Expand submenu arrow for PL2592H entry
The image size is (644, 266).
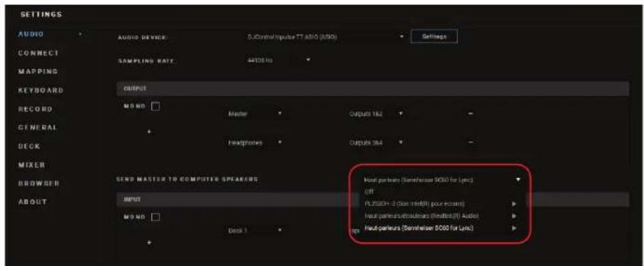click(514, 203)
